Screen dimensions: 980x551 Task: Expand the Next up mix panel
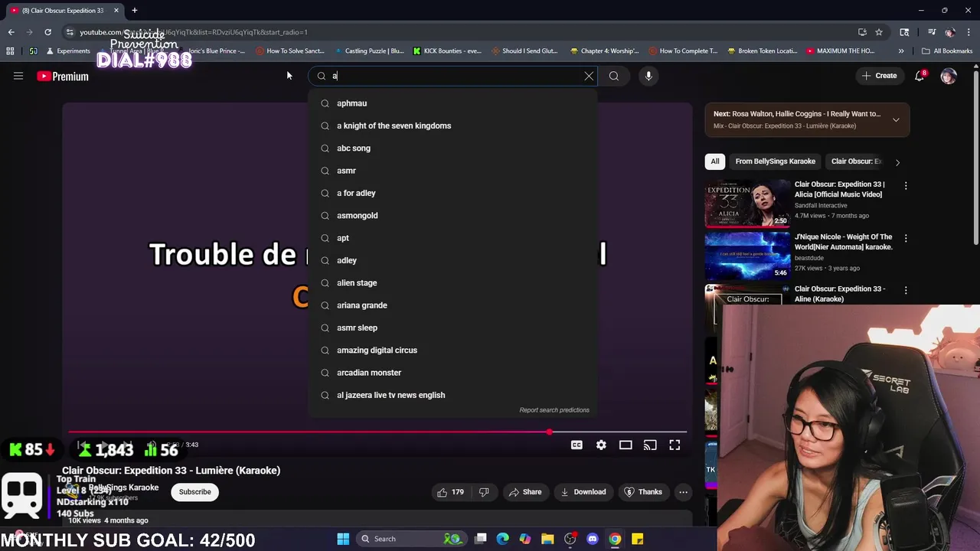coord(896,120)
